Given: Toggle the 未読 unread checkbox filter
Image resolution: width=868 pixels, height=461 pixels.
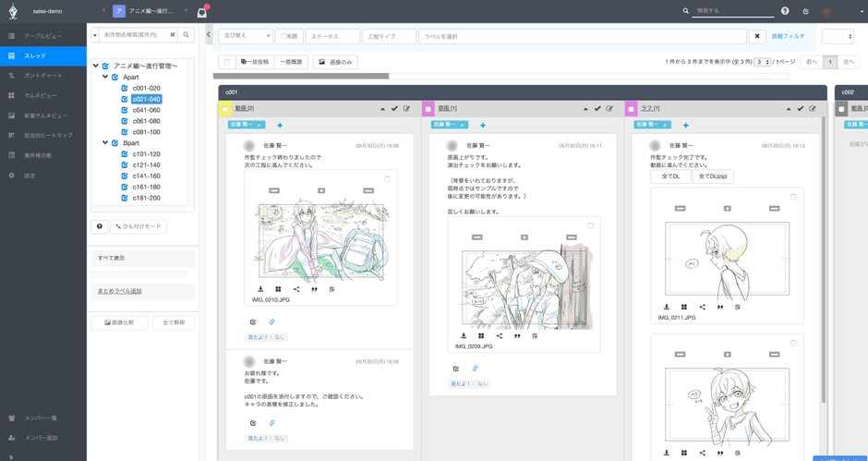Looking at the screenshot, I should tap(283, 37).
